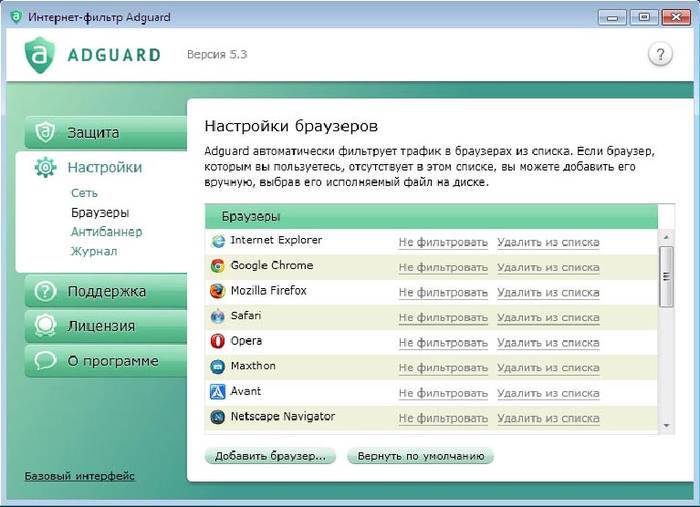This screenshot has height=507, width=700.
Task: Open the Защита section
Action: [x=106, y=133]
